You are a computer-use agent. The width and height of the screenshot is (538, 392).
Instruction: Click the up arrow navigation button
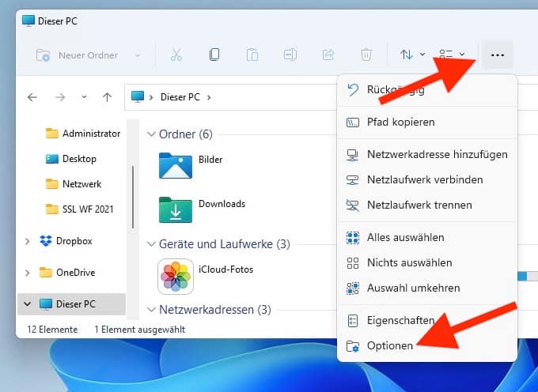(107, 97)
